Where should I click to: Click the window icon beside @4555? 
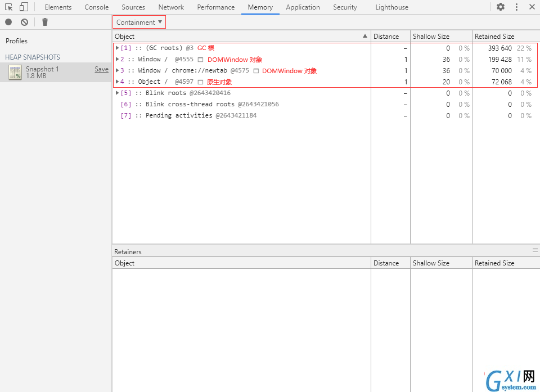coord(200,60)
